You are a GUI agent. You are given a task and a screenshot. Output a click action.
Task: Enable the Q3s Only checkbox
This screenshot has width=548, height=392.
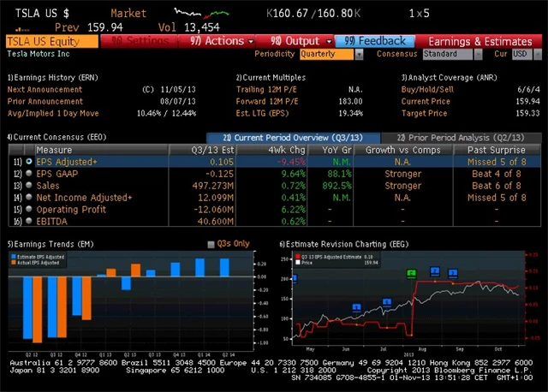(211, 244)
